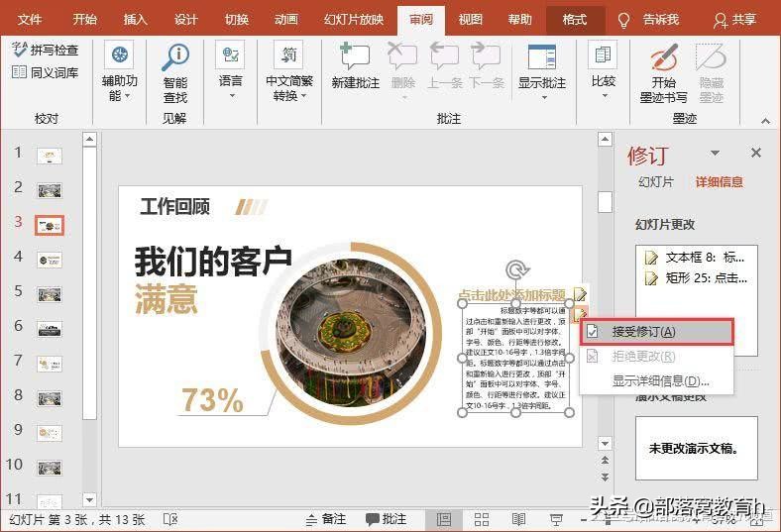The width and height of the screenshot is (781, 532).
Task: Open the Notes (备注) pane from status bar
Action: point(326,519)
